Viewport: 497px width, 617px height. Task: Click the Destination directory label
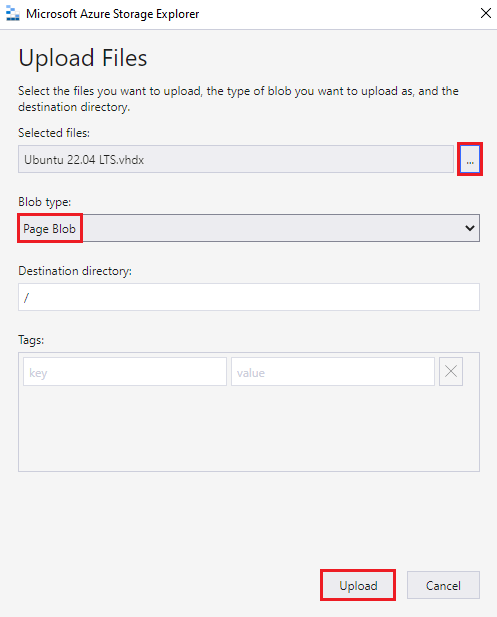[x=75, y=271]
